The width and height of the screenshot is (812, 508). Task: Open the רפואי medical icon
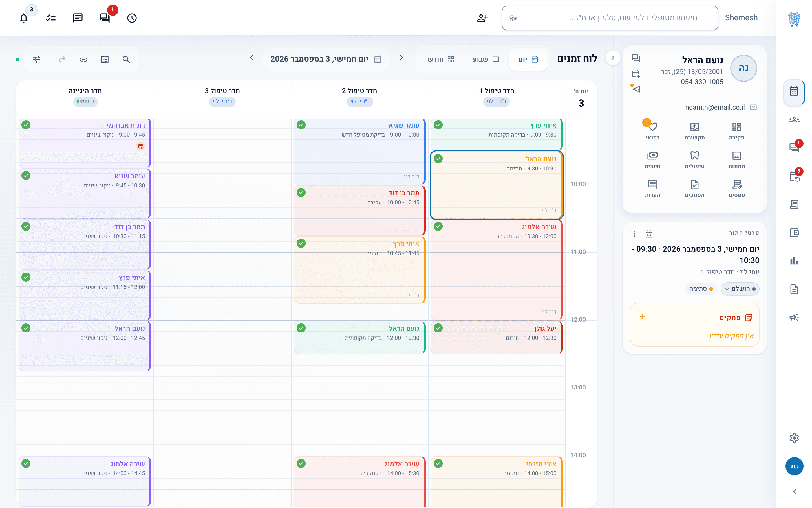pos(652,131)
